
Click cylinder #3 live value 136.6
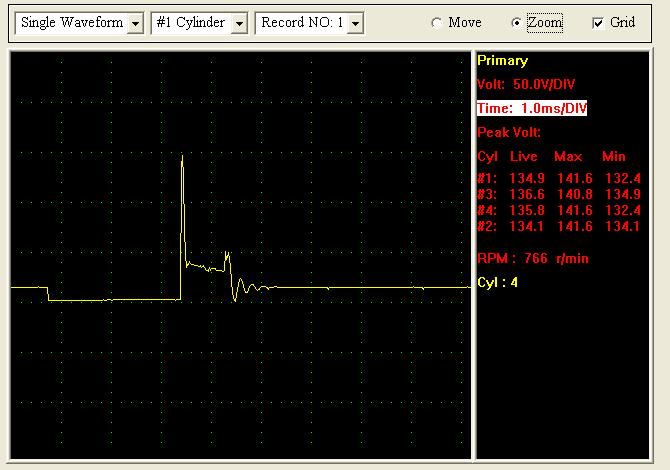coord(527,194)
